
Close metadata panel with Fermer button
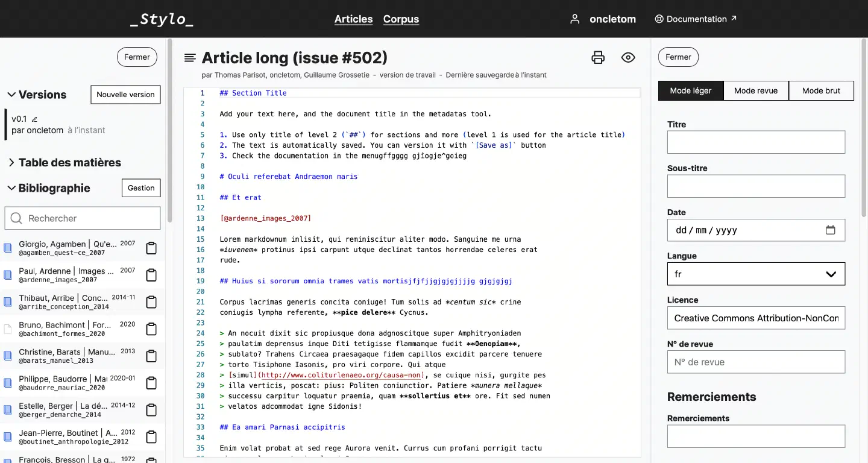pyautogui.click(x=678, y=57)
